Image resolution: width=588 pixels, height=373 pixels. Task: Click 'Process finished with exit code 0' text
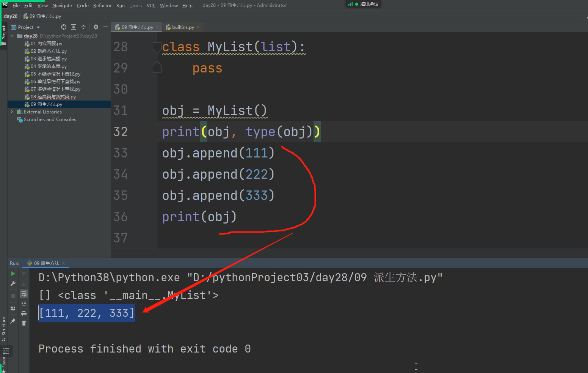144,349
